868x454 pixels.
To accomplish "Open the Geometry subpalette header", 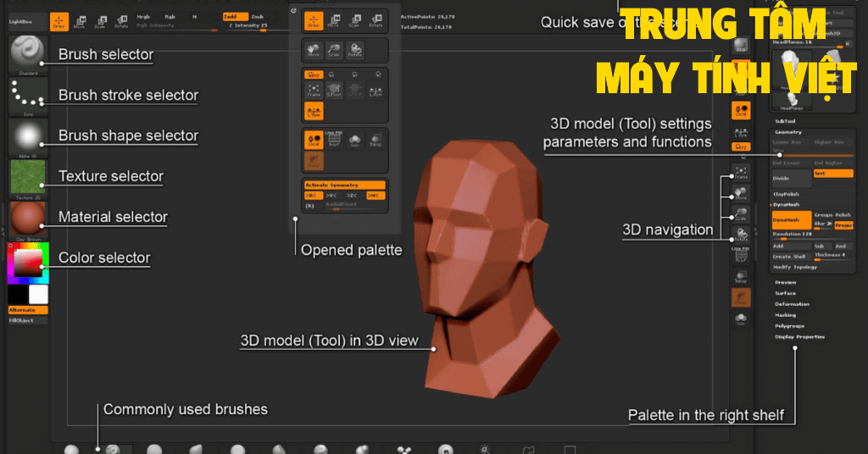I will click(x=788, y=132).
